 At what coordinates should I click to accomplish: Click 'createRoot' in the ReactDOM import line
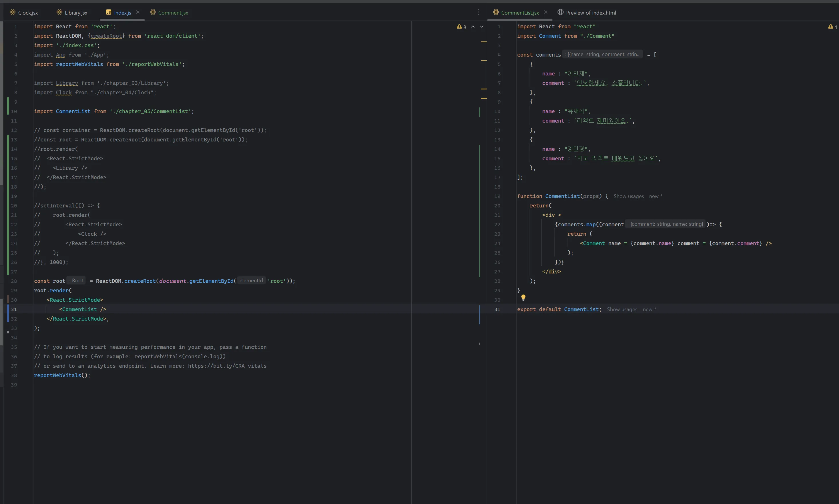pos(106,36)
